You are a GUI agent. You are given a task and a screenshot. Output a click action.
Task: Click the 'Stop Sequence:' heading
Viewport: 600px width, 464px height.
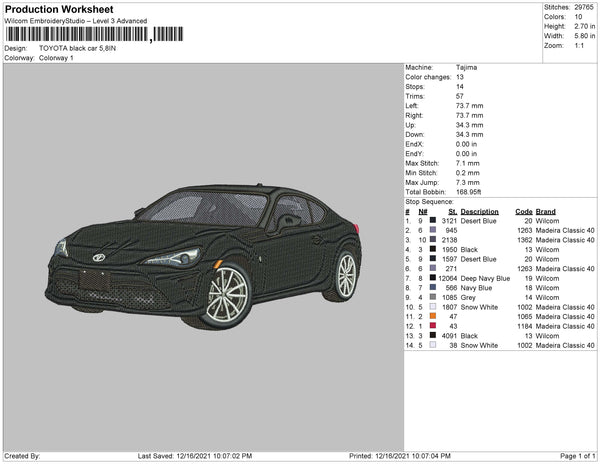(x=429, y=202)
